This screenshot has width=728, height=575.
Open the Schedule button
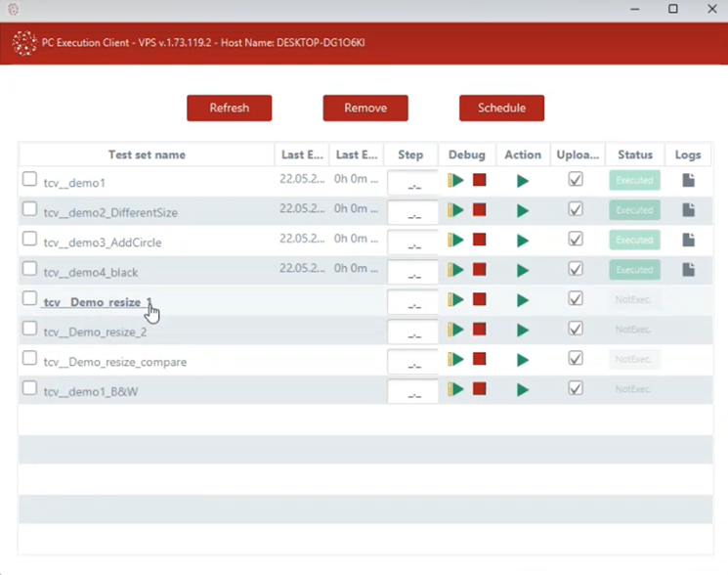coord(501,108)
